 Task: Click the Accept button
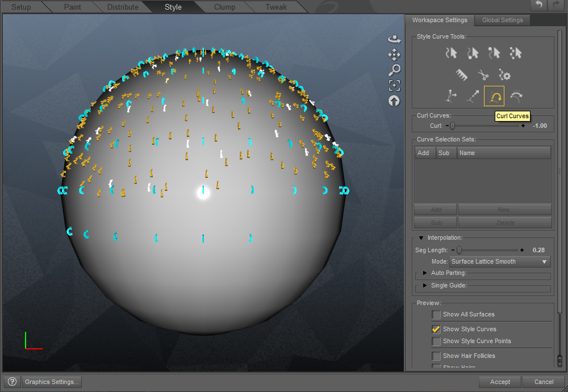click(500, 382)
